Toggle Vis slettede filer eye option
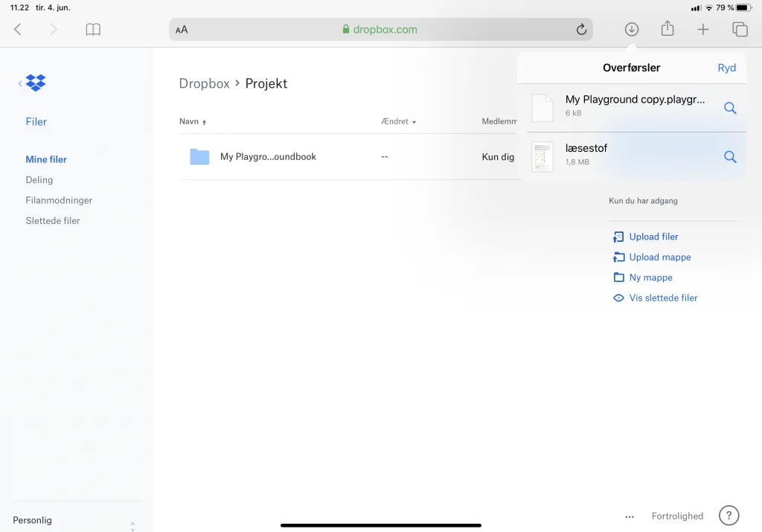Screen dimensions: 762x532 655,298
